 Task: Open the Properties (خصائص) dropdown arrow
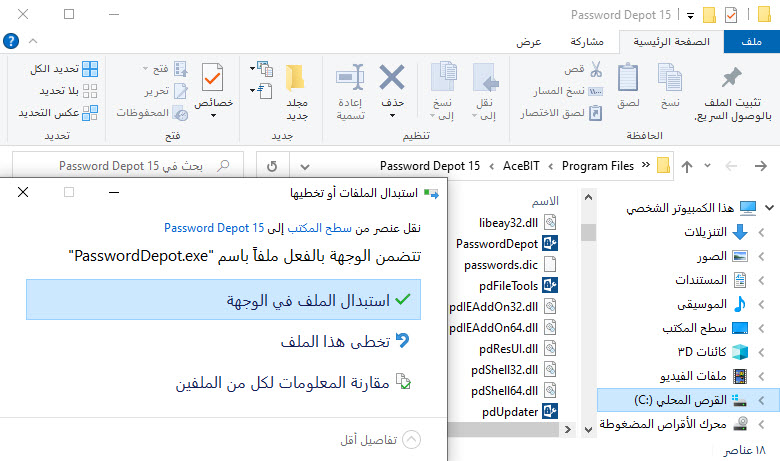[x=213, y=116]
